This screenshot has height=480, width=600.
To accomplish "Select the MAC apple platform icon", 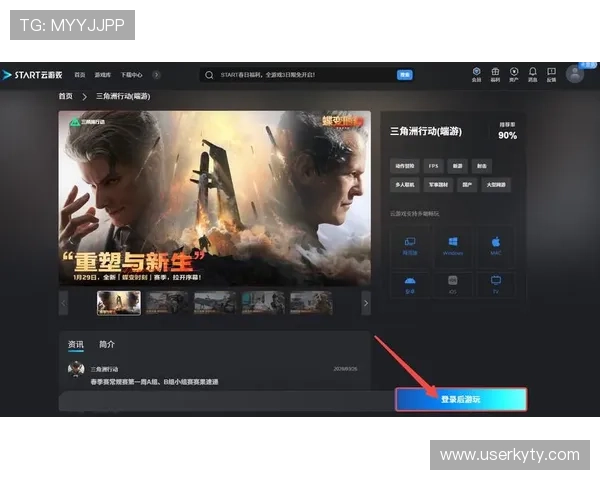I will point(496,247).
